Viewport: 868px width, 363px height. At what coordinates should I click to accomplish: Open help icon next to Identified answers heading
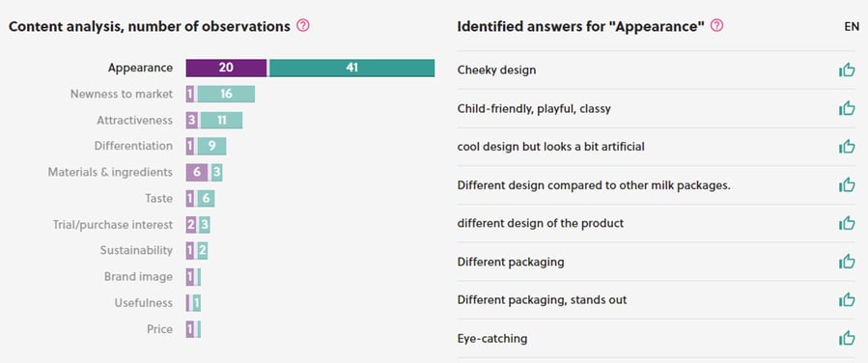click(716, 25)
